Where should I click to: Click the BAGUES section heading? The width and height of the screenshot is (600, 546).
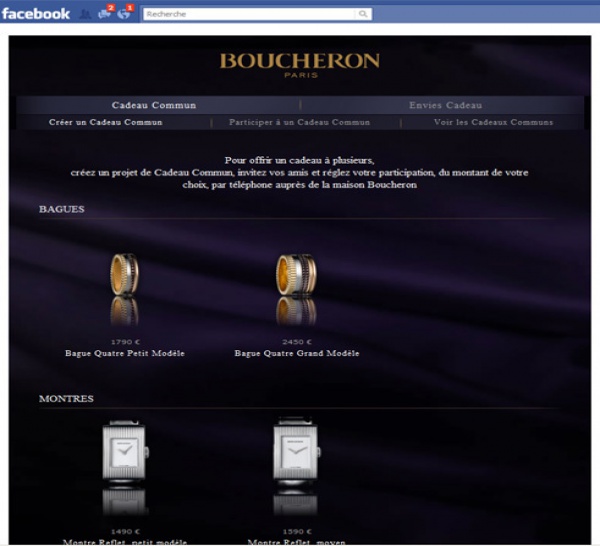(x=62, y=209)
